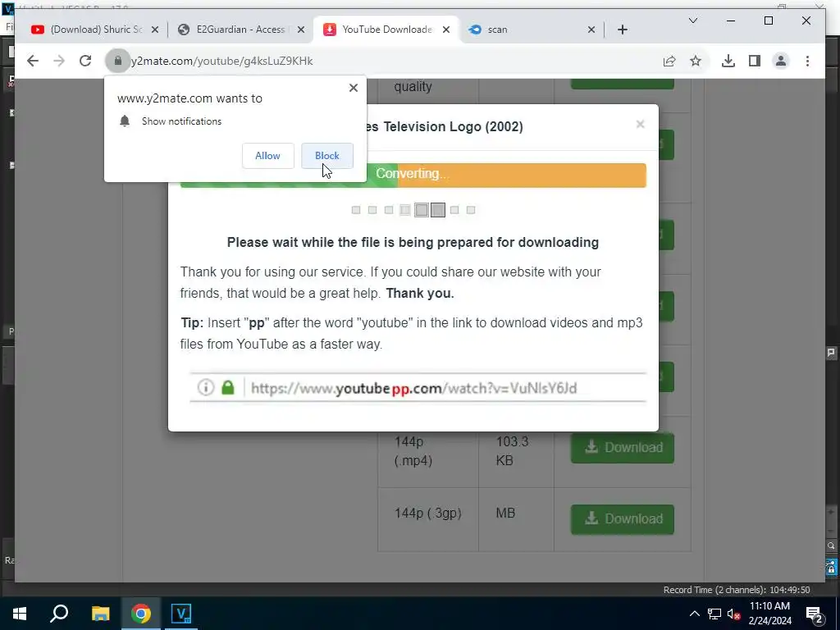Image resolution: width=840 pixels, height=630 pixels.
Task: Share this page icon
Action: [669, 61]
